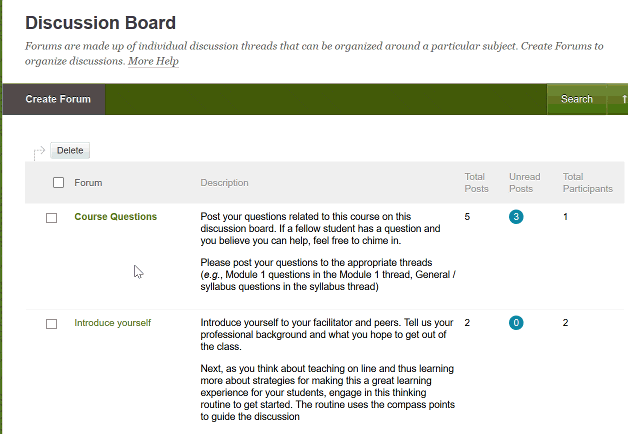
Task: Click the Total Participants column header
Action: click(587, 182)
